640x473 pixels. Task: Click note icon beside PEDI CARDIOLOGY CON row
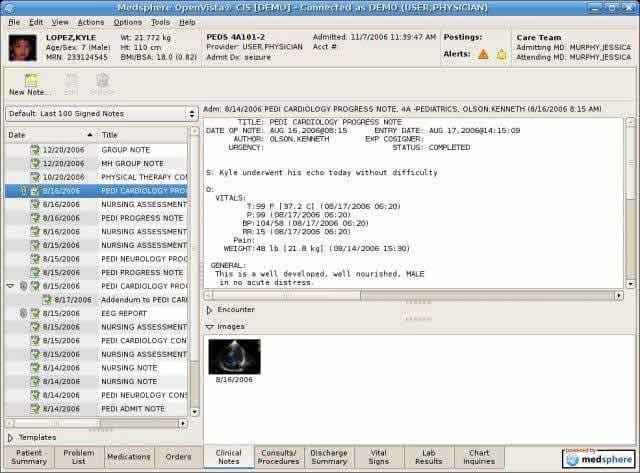[x=35, y=340]
